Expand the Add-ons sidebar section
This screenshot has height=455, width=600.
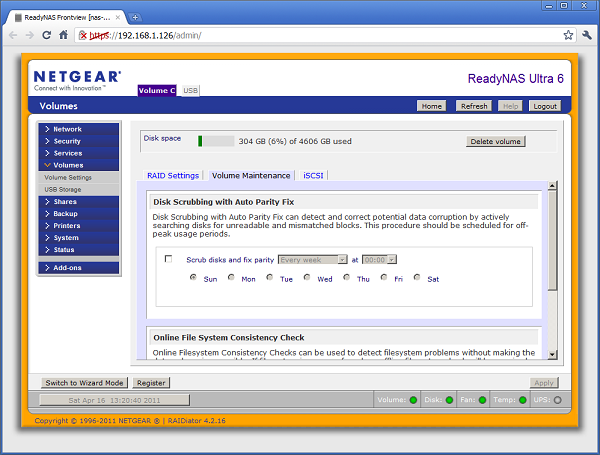click(79, 267)
